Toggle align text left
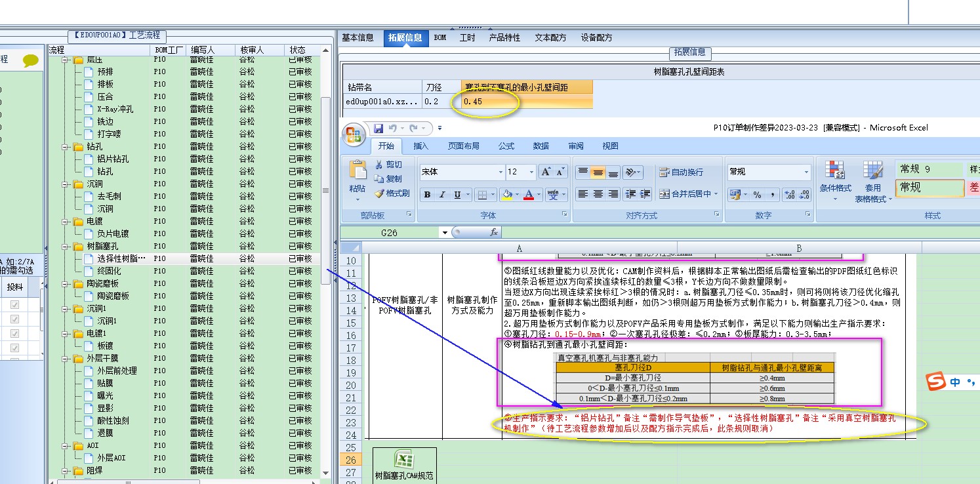Screen dimensions: 980x484 pos(582,194)
